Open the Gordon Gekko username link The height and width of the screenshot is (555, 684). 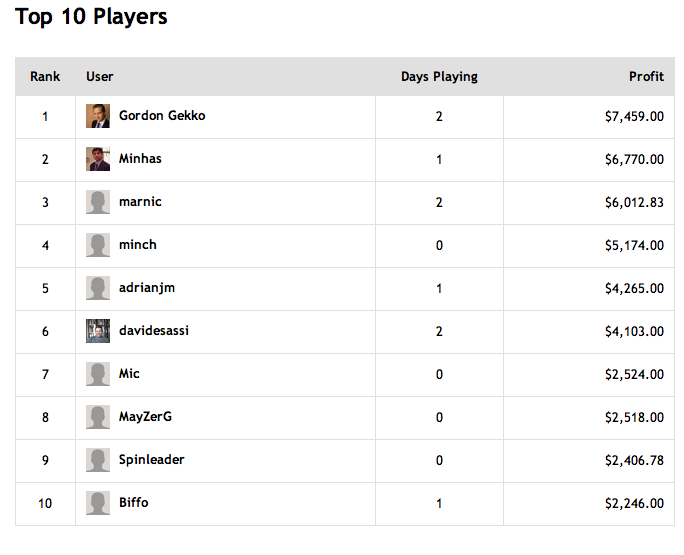coord(162,116)
